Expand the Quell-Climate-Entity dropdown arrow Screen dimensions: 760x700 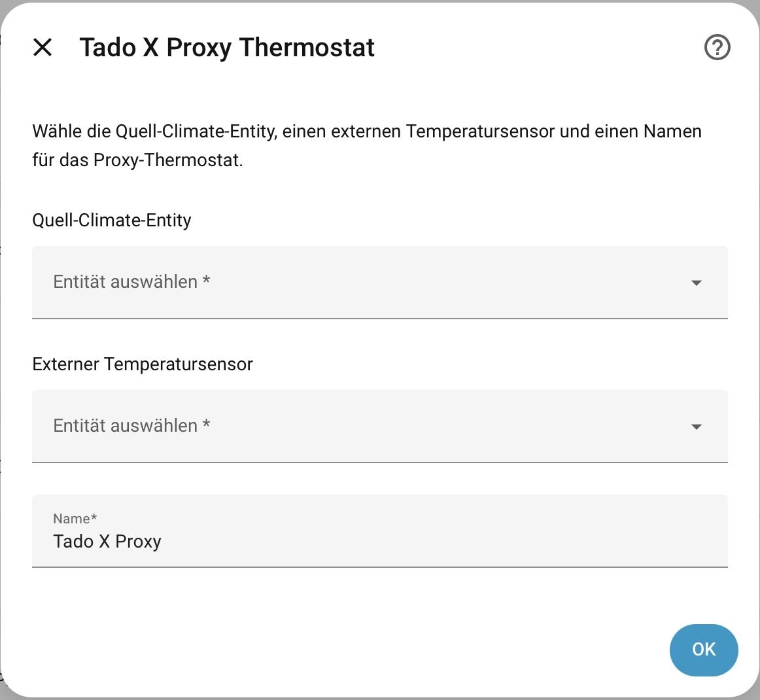coord(696,283)
